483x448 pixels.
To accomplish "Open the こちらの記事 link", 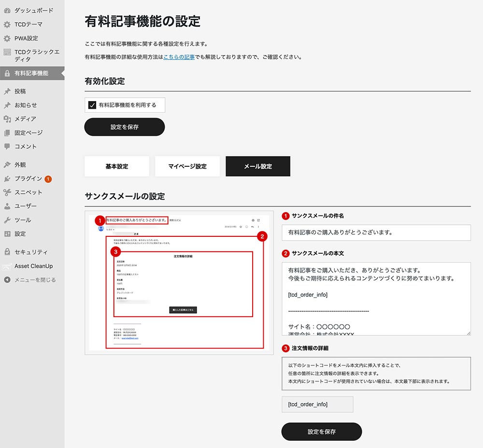I will point(179,57).
